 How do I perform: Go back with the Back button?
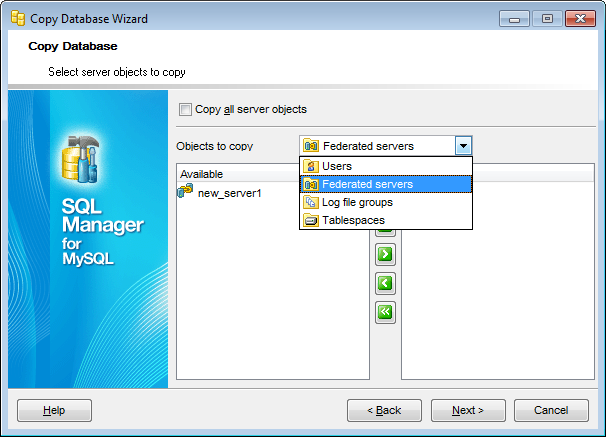coord(384,410)
